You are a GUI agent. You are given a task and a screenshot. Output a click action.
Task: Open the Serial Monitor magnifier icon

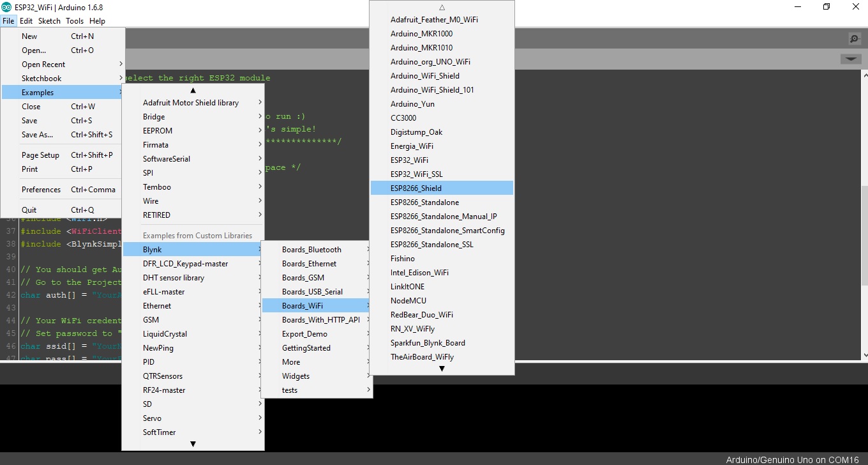tap(855, 39)
